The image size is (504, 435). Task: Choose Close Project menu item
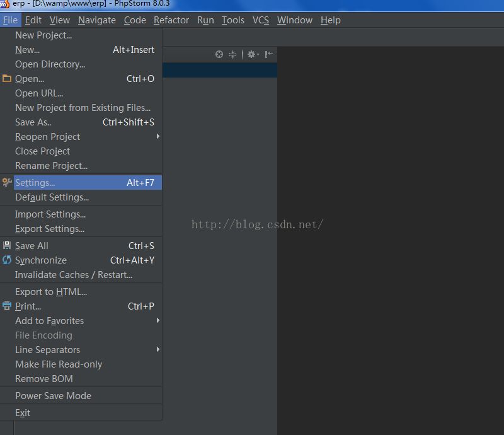pyautogui.click(x=81, y=151)
